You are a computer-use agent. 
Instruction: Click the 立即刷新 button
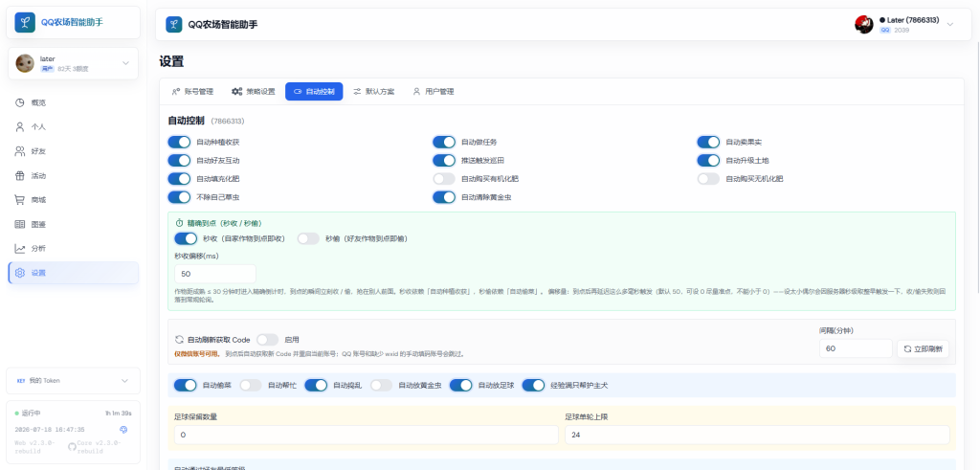point(924,348)
